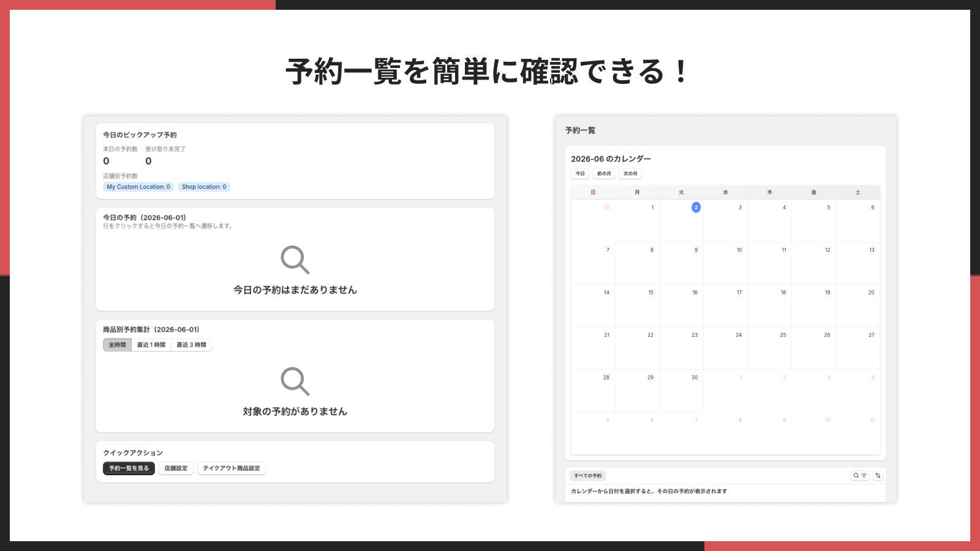This screenshot has width=980, height=551.
Task: Click the 店舗別予約数 label
Action: pyautogui.click(x=120, y=176)
